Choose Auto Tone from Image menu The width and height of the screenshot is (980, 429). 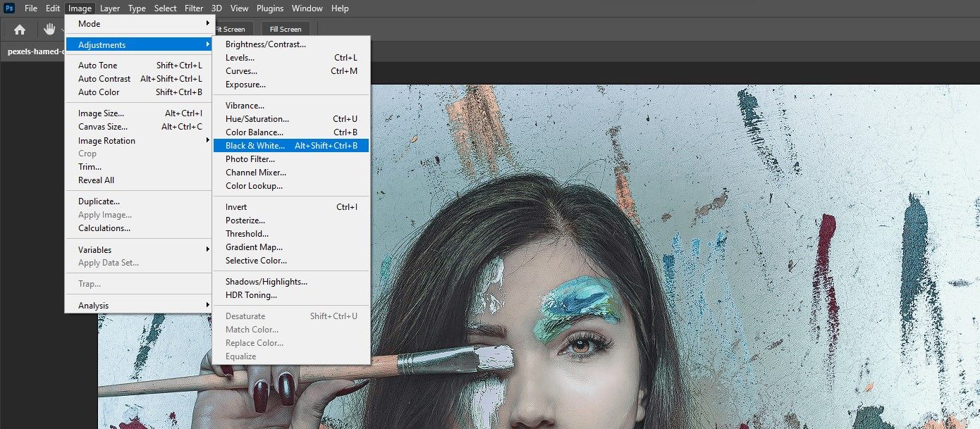pyautogui.click(x=139, y=66)
